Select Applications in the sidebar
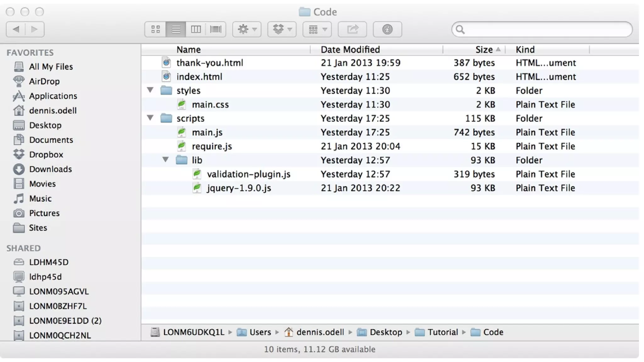The image size is (644, 362). pyautogui.click(x=53, y=96)
